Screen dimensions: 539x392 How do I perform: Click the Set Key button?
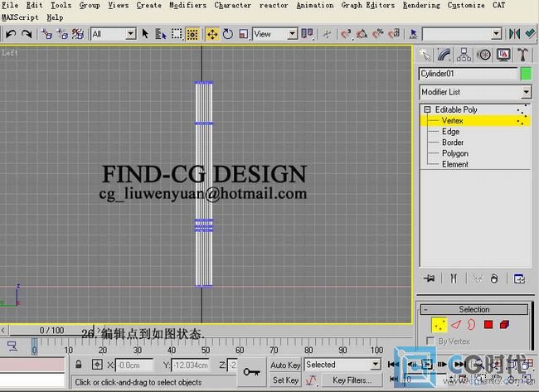285,380
